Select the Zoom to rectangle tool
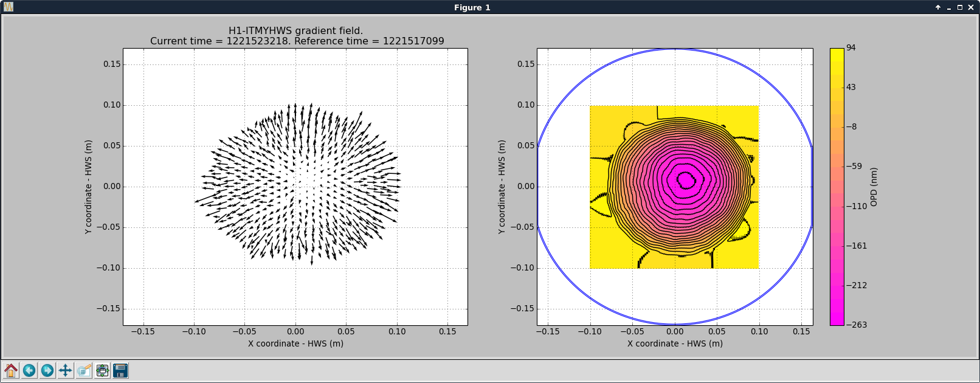This screenshot has width=980, height=383. click(84, 370)
